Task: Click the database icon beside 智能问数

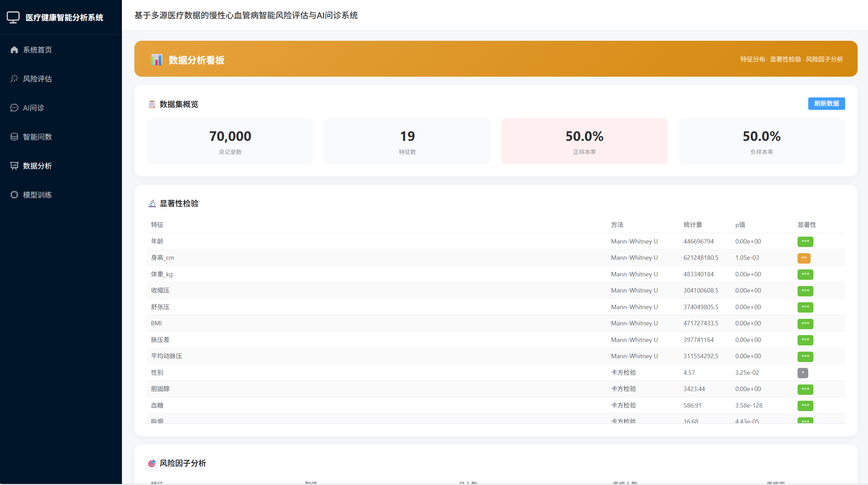Action: [14, 137]
